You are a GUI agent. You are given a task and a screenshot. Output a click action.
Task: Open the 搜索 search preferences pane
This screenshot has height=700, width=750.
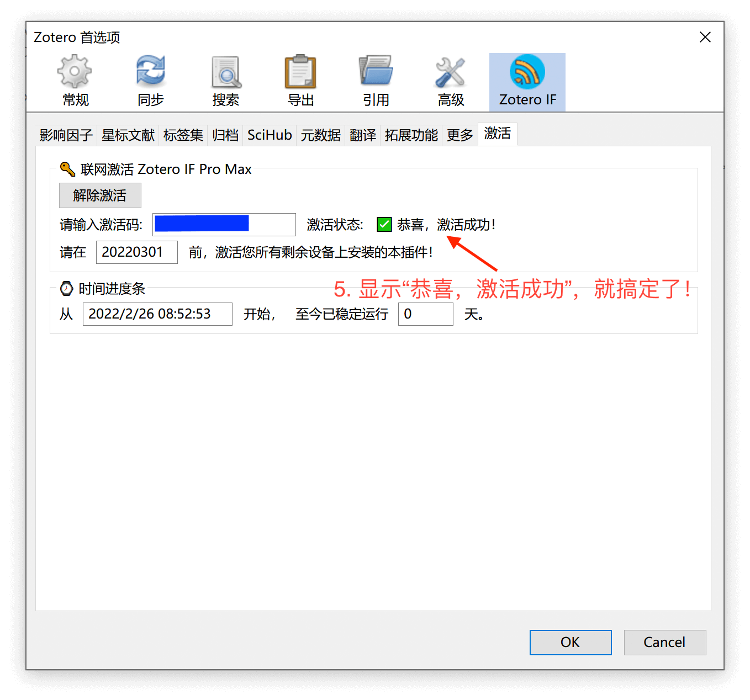(226, 82)
